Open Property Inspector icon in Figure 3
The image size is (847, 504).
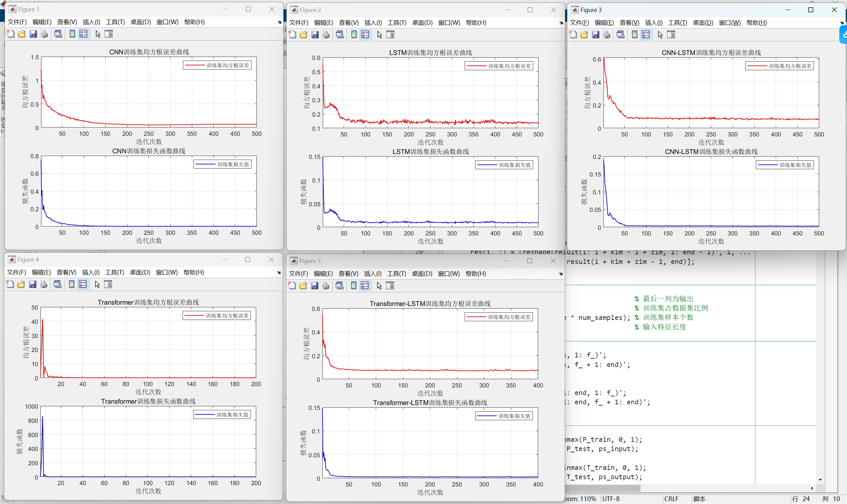[x=671, y=35]
